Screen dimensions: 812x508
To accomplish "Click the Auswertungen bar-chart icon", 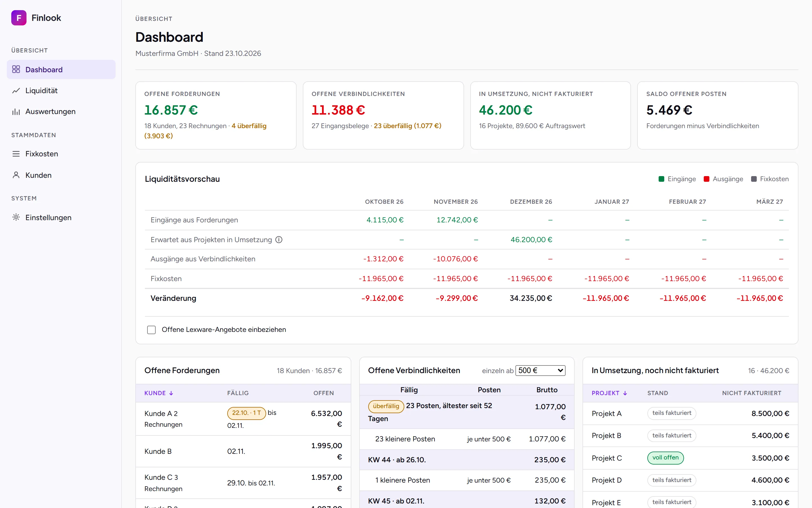I will tap(16, 111).
